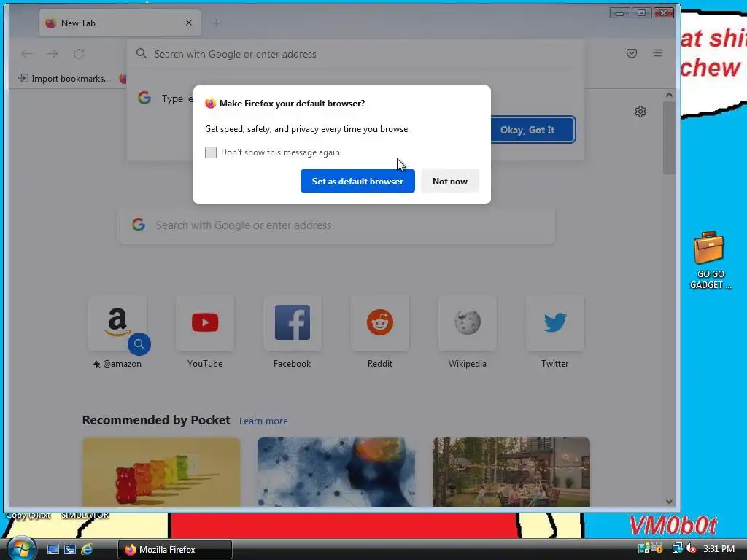Reload the current page
The width and height of the screenshot is (747, 560).
click(79, 54)
